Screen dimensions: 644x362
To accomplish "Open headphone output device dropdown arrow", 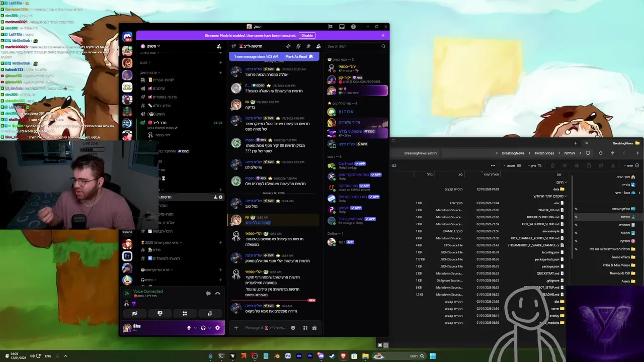I will 210,328.
